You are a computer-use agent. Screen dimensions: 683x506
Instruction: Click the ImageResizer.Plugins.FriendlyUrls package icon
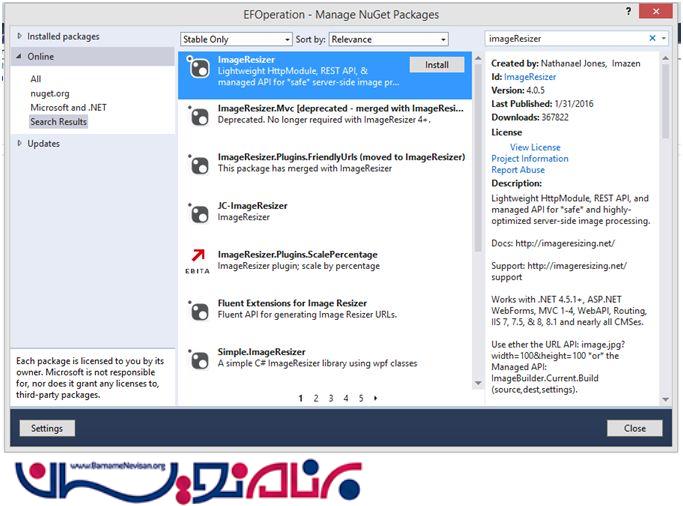[x=198, y=164]
